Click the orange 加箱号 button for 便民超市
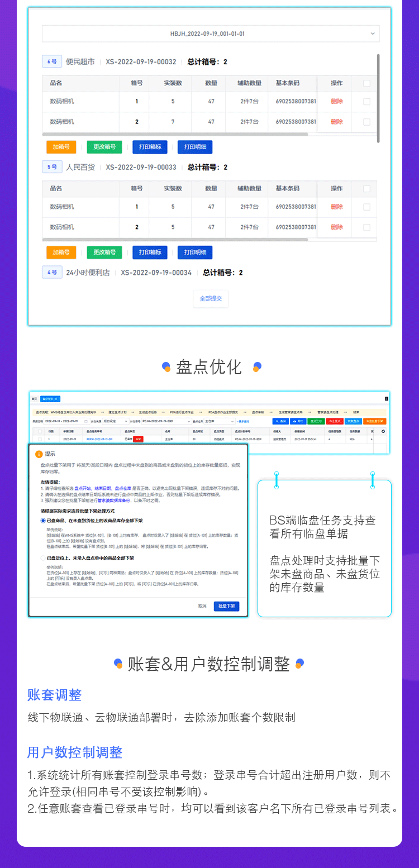This screenshot has height=868, width=419. (61, 147)
